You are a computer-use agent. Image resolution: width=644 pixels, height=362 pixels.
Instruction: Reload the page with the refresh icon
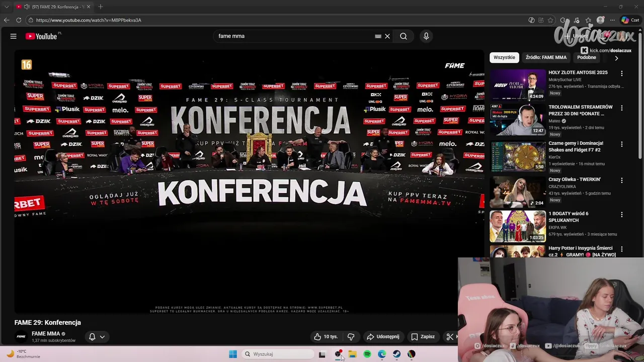[19, 20]
